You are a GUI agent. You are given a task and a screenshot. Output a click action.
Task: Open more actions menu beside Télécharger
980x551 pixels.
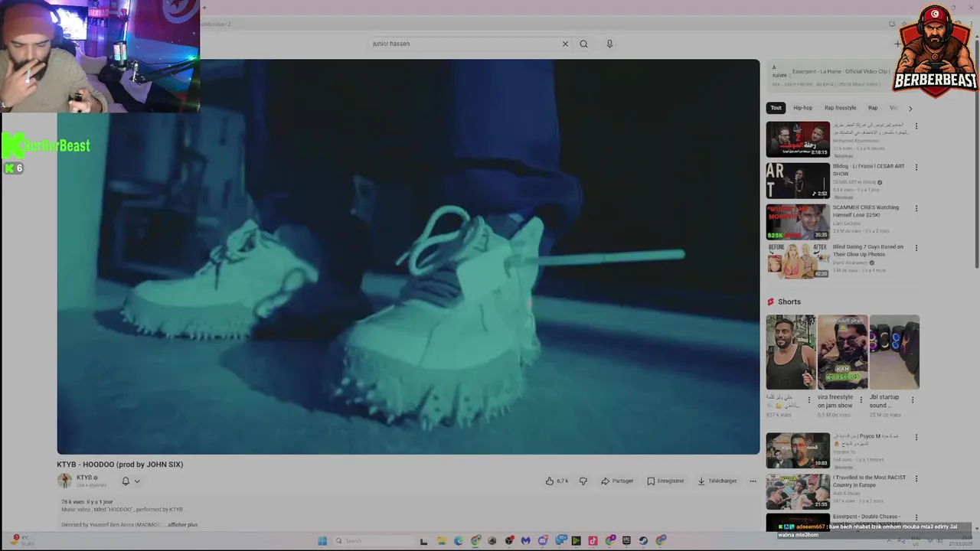coord(753,481)
